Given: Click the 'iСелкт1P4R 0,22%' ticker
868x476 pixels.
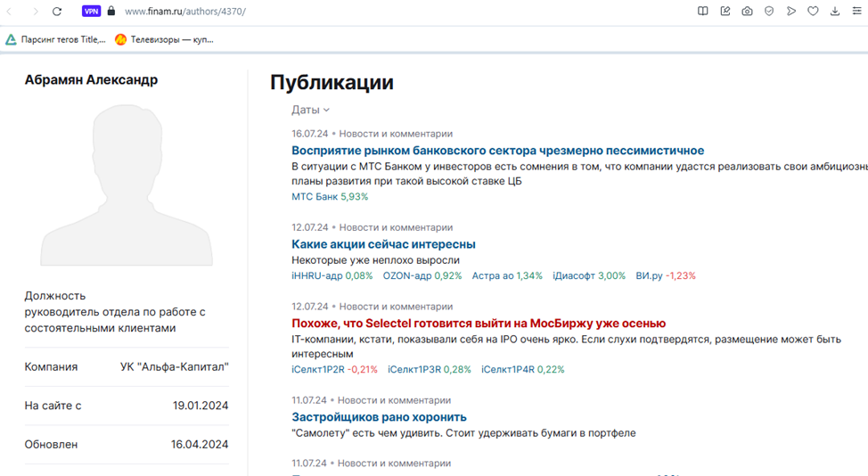Looking at the screenshot, I should (522, 369).
